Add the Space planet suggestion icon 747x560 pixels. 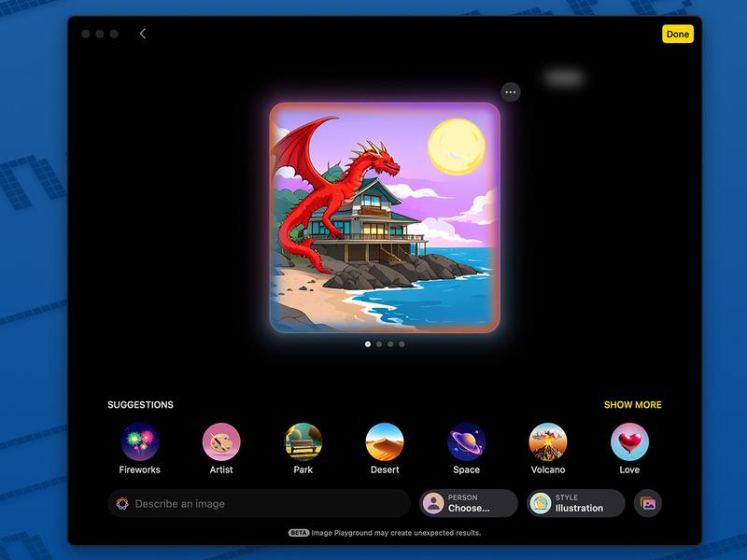click(466, 441)
